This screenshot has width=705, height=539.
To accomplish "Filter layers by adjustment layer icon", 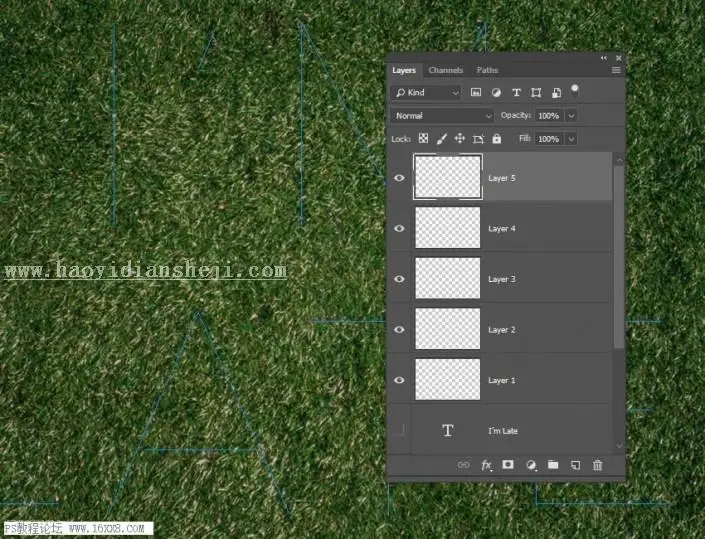I will click(x=496, y=93).
